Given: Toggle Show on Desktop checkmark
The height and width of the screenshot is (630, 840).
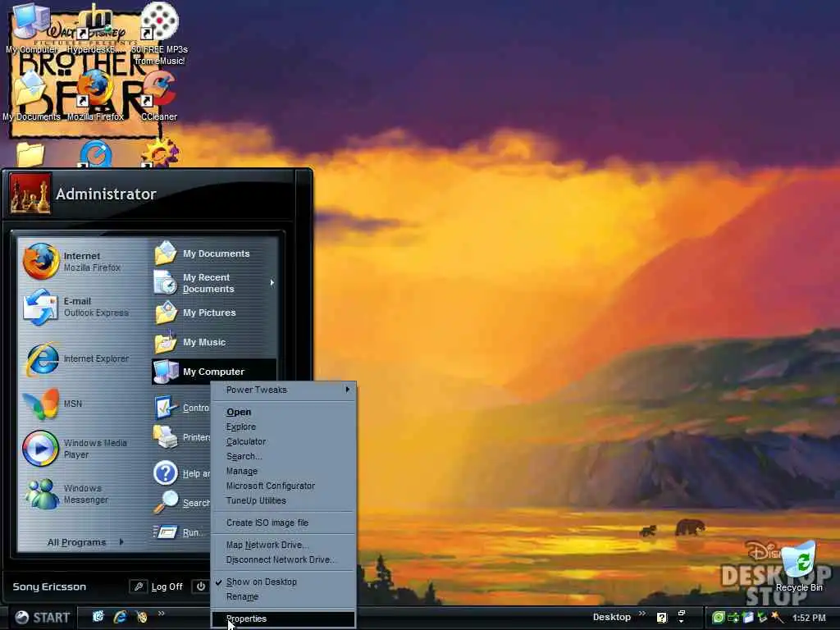Looking at the screenshot, I should point(283,582).
